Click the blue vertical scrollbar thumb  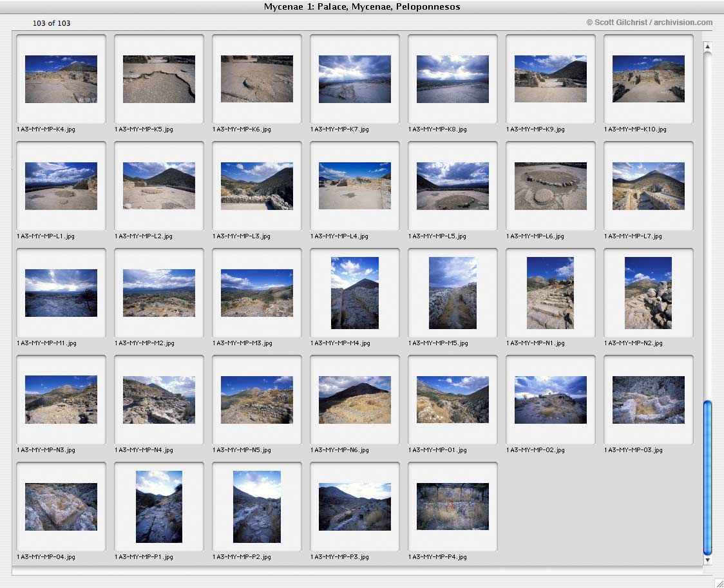click(707, 478)
